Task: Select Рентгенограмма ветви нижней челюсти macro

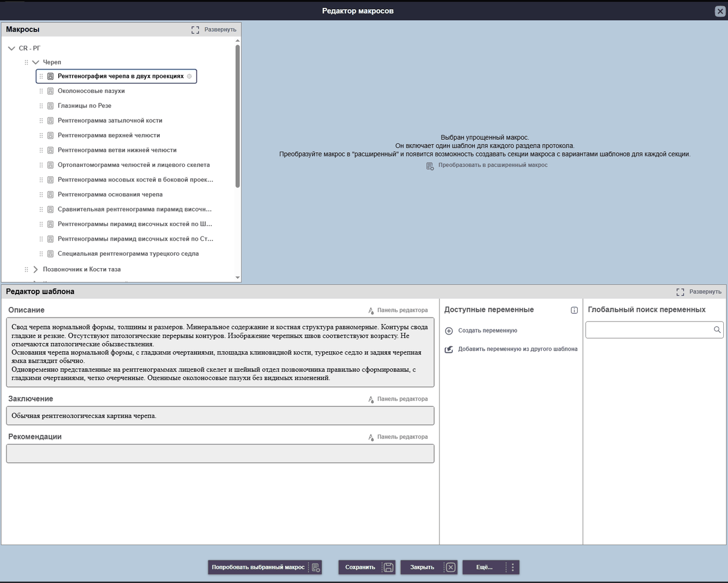Action: point(117,150)
